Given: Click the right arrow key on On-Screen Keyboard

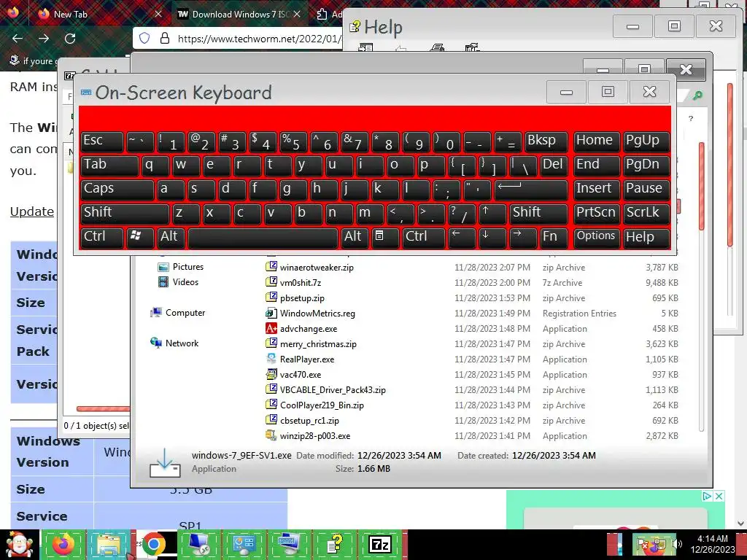Looking at the screenshot, I should click(x=522, y=238).
